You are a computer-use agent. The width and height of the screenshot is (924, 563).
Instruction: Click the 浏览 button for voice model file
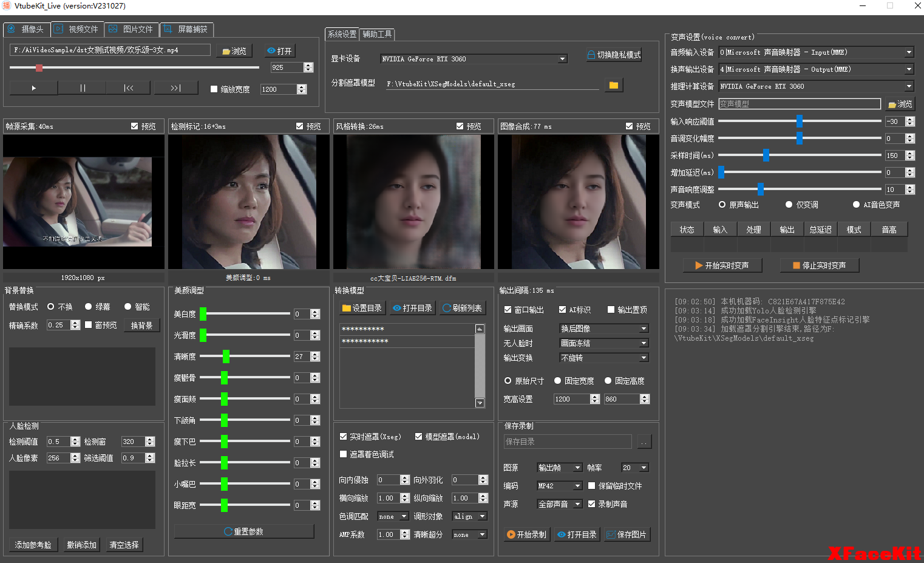click(900, 104)
